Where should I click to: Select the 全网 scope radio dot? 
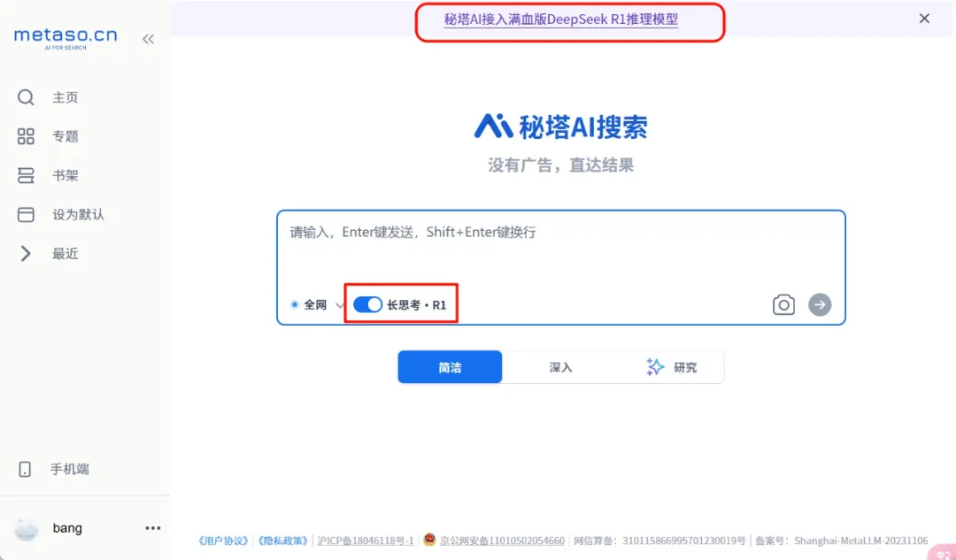(295, 304)
